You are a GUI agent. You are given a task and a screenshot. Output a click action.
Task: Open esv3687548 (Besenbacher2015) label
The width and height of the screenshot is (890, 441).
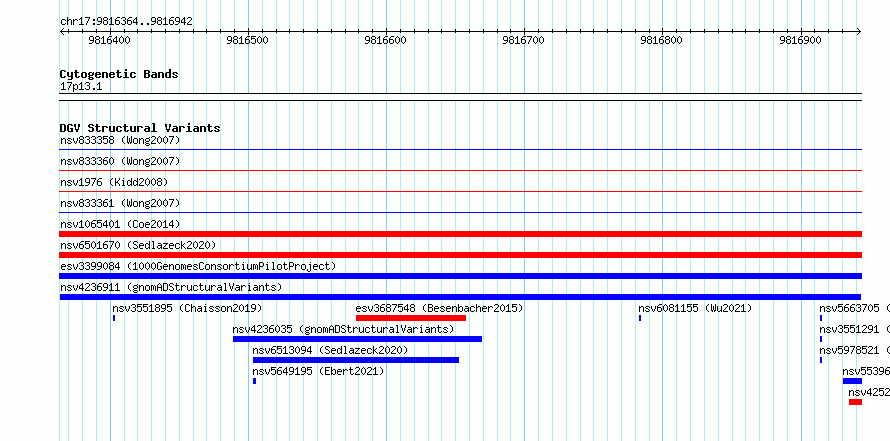[x=439, y=308]
